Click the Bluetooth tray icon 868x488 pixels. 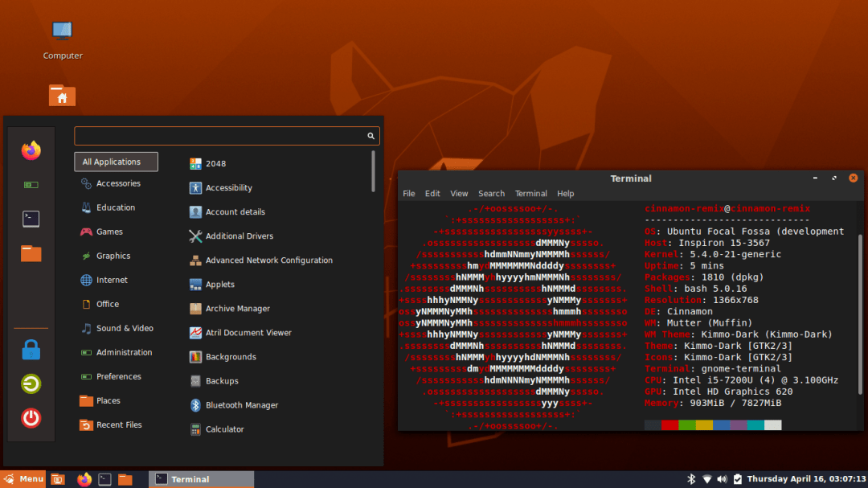(690, 479)
